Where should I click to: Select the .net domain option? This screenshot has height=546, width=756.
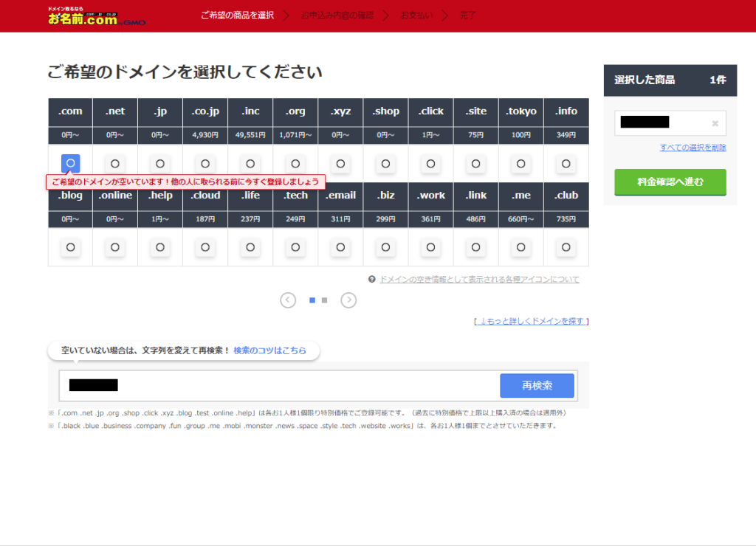(115, 163)
